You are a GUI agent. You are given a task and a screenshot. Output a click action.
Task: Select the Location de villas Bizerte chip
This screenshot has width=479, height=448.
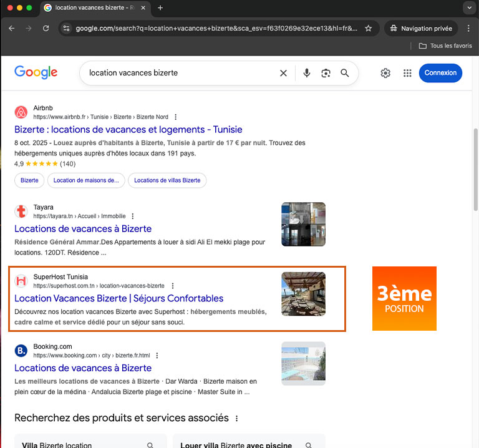coord(167,180)
